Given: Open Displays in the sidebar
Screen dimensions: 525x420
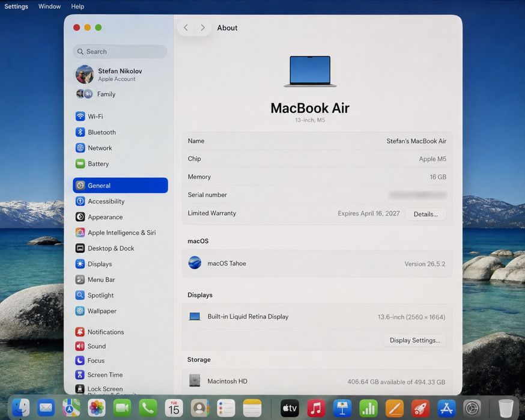Looking at the screenshot, I should pos(120,264).
